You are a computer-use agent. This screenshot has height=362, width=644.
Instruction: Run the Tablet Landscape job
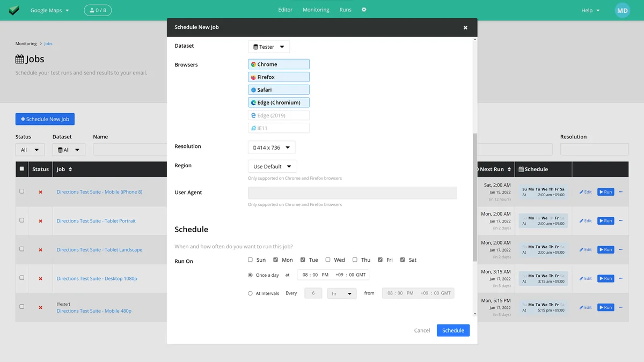coord(605,250)
